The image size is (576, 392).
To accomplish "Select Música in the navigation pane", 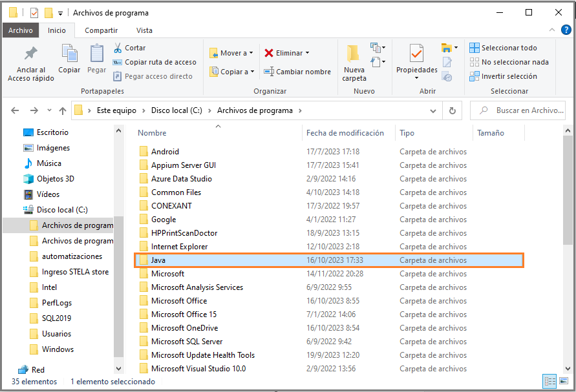I will coord(42,163).
